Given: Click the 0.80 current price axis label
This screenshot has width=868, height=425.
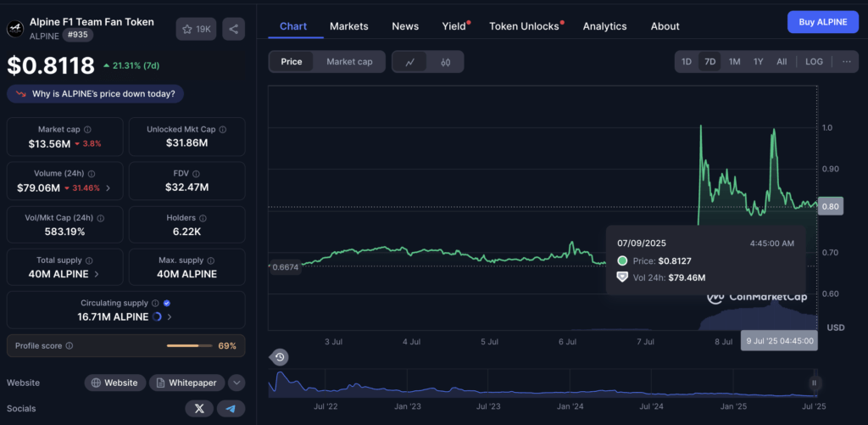Looking at the screenshot, I should pyautogui.click(x=831, y=206).
